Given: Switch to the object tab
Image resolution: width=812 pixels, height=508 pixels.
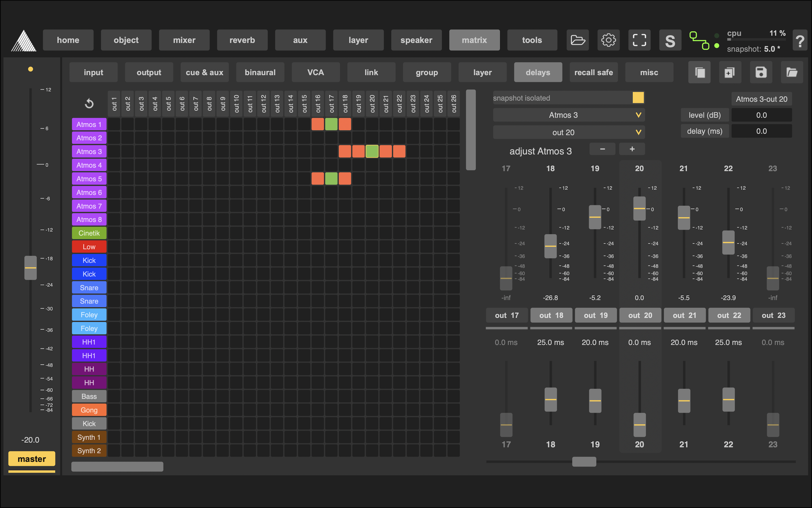Looking at the screenshot, I should 126,40.
